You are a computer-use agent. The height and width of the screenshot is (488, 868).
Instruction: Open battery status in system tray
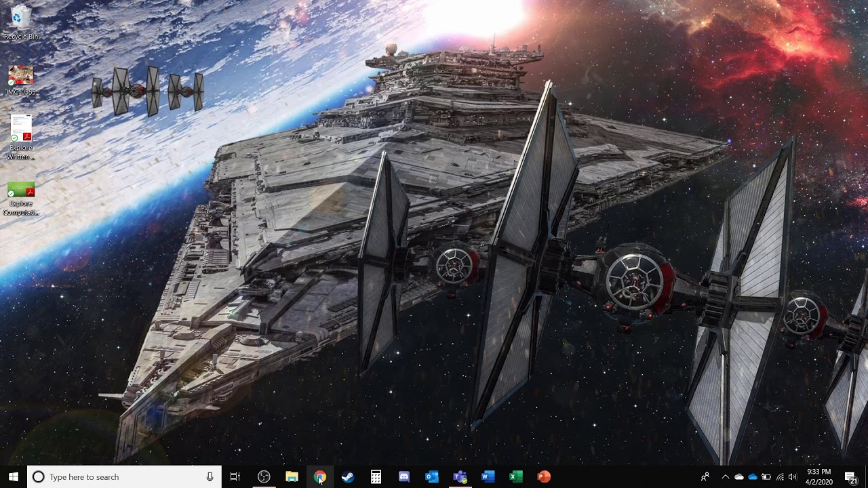coord(766,477)
